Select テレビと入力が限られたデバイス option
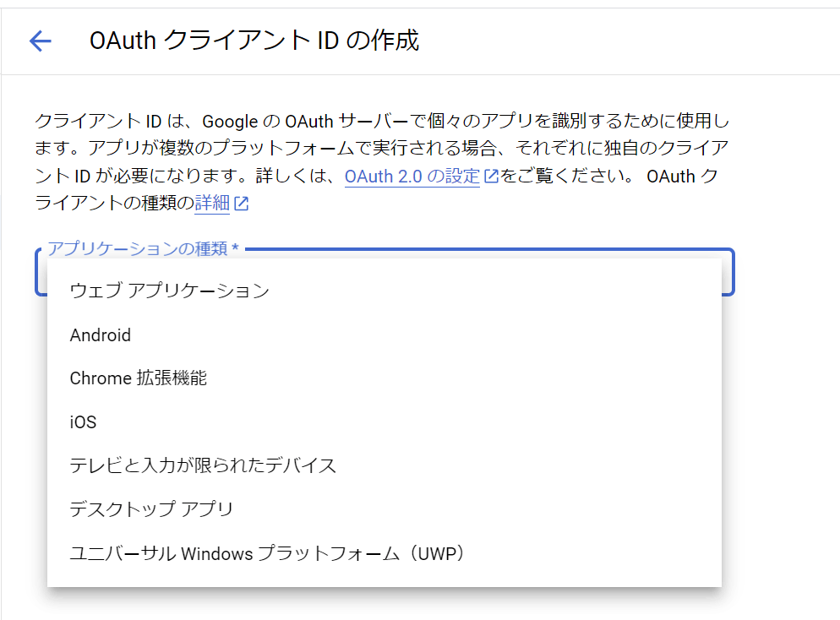Image resolution: width=840 pixels, height=620 pixels. pos(385,465)
